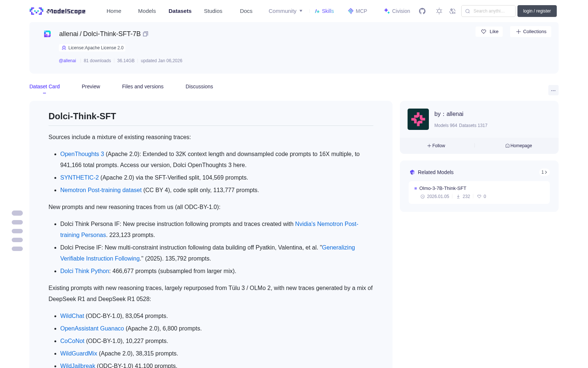
Task: Switch to the Discussions tab
Action: tap(199, 86)
